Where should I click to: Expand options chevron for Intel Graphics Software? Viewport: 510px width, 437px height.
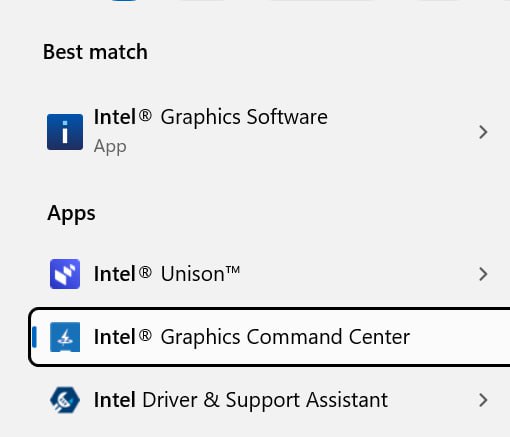coord(483,132)
